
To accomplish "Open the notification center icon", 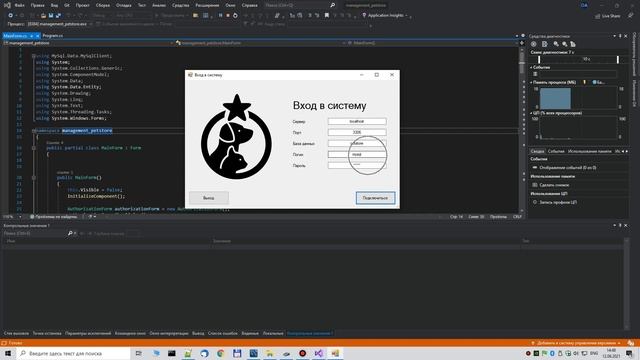I will point(629,353).
